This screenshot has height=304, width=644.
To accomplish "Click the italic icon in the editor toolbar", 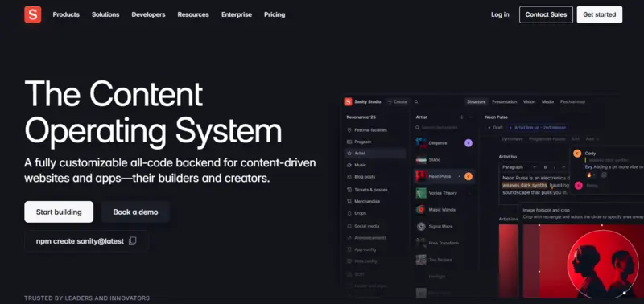I will [x=554, y=167].
